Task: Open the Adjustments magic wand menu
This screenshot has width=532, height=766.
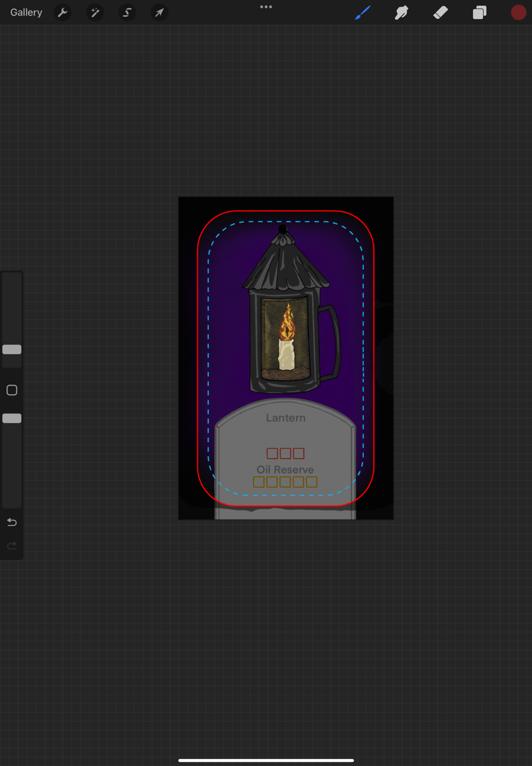Action: click(95, 12)
